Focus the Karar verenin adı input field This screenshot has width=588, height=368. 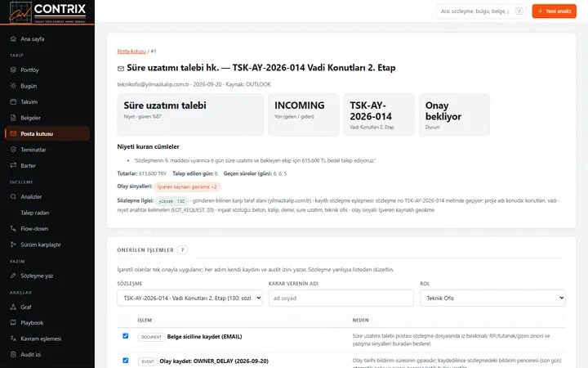pos(341,298)
